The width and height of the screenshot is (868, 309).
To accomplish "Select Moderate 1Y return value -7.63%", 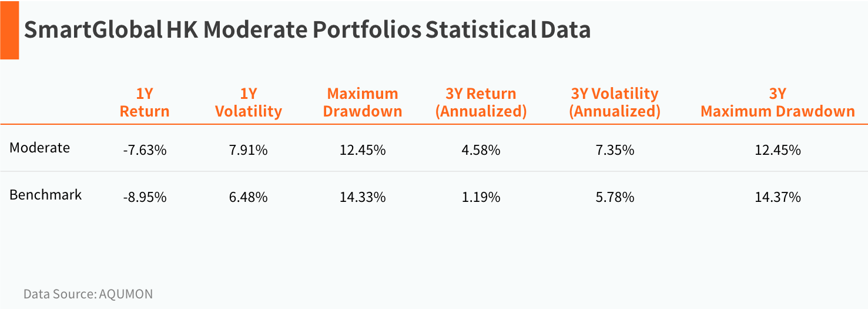I will pos(145,150).
